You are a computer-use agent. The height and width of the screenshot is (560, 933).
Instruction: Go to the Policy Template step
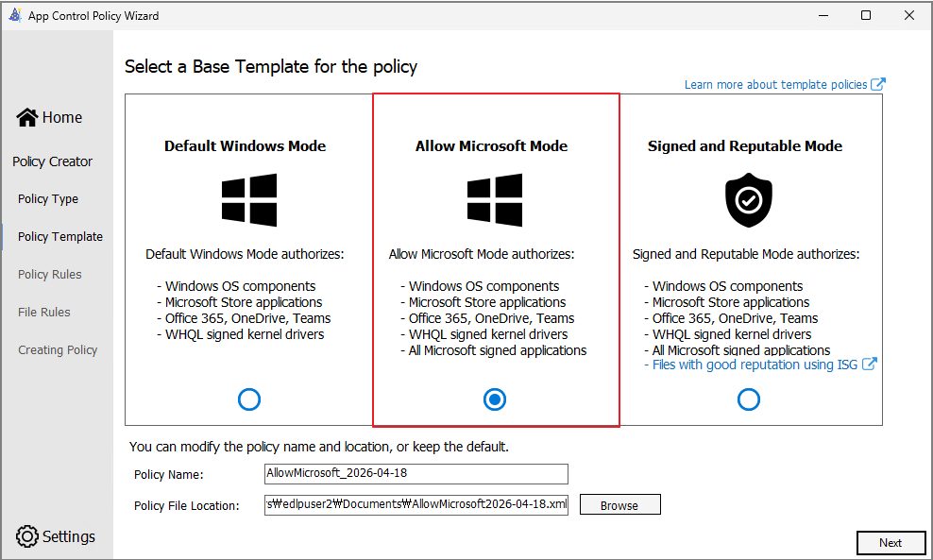60,237
